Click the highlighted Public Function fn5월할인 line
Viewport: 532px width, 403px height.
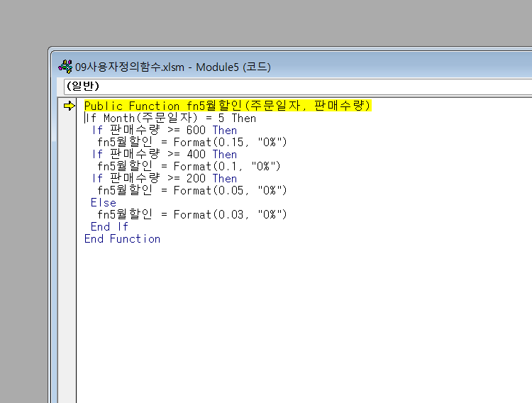pos(228,106)
